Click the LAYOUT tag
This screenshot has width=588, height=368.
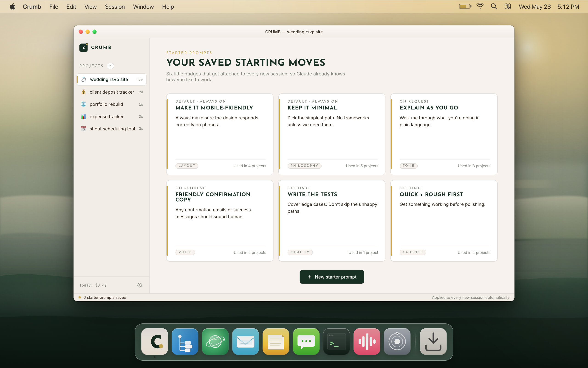(187, 166)
